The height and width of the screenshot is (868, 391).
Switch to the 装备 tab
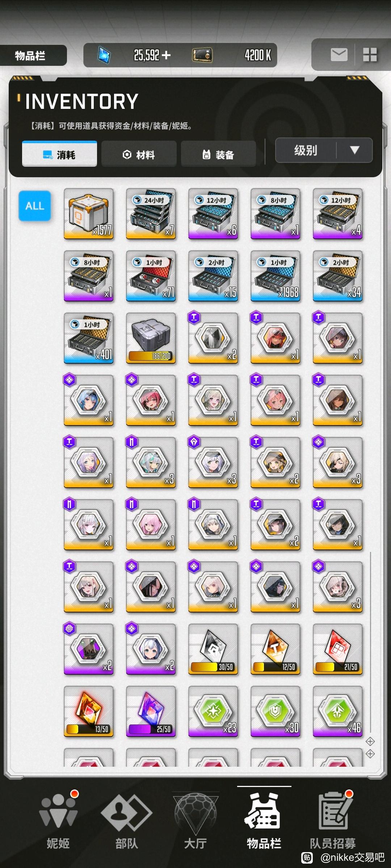pos(219,154)
